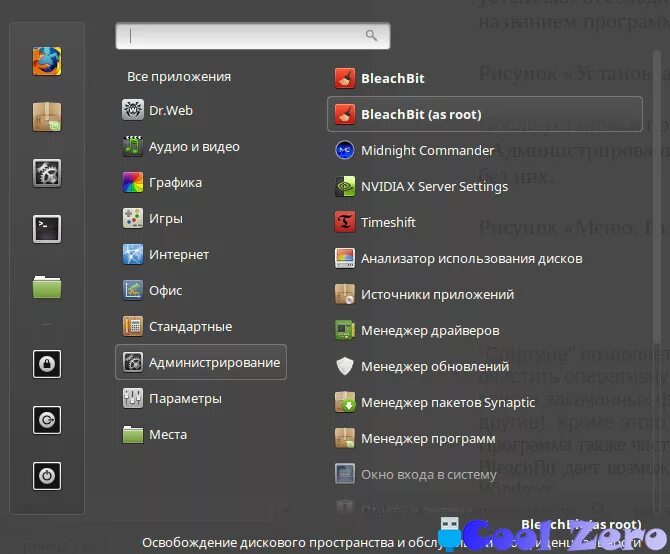Click the Анализатор использования дисков icon
The image size is (670, 554).
click(x=345, y=258)
